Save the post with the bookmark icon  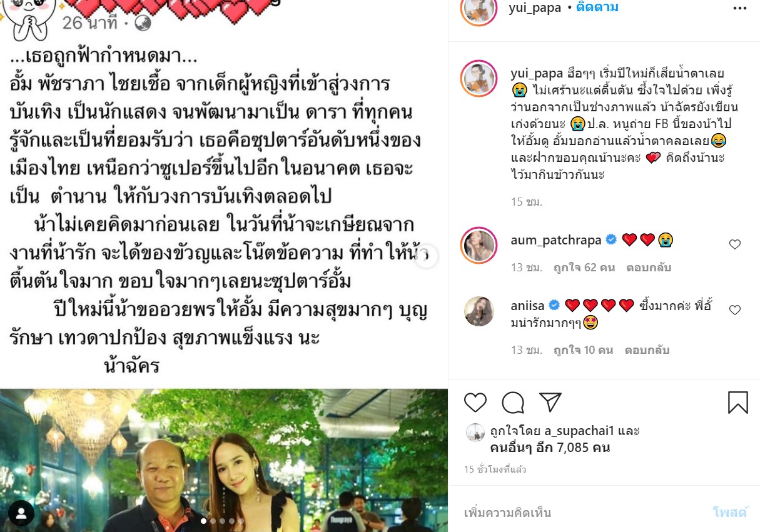[x=738, y=403]
